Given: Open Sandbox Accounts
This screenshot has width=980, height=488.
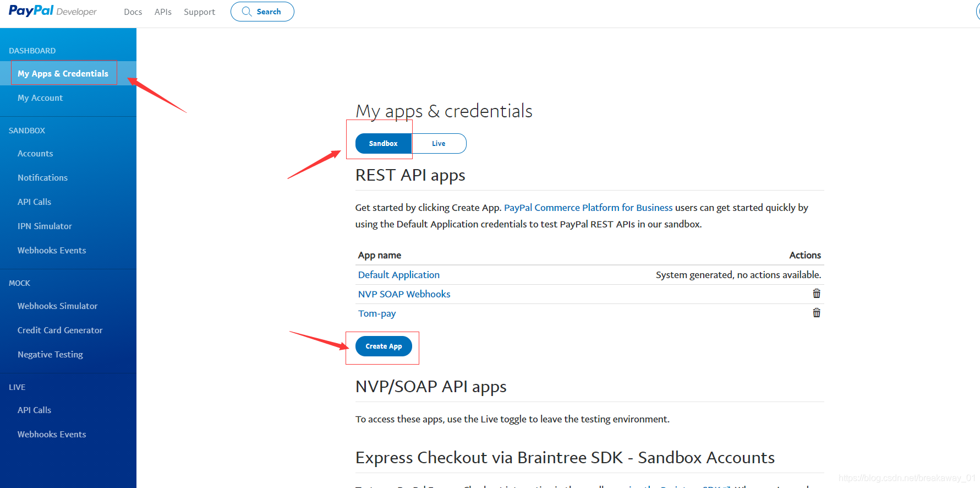Looking at the screenshot, I should pos(35,153).
